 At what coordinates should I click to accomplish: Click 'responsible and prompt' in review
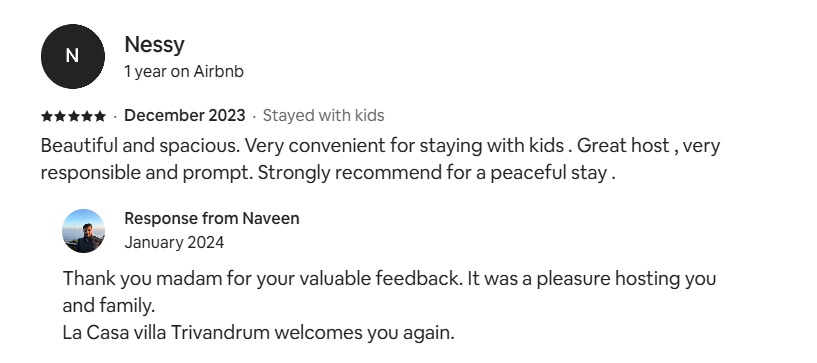146,173
